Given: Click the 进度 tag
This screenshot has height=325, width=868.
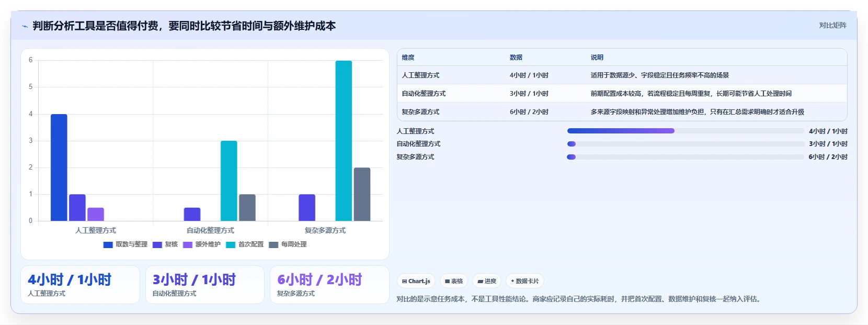Looking at the screenshot, I should (x=487, y=281).
